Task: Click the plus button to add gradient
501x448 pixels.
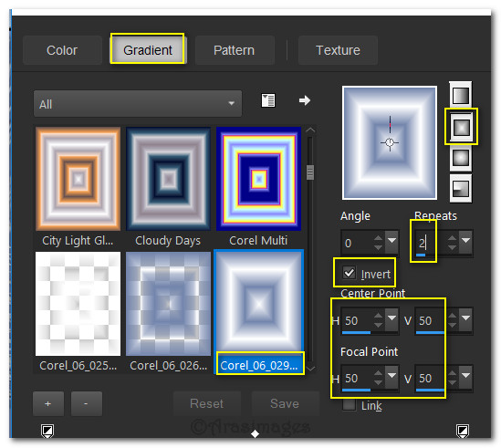Action: click(48, 403)
